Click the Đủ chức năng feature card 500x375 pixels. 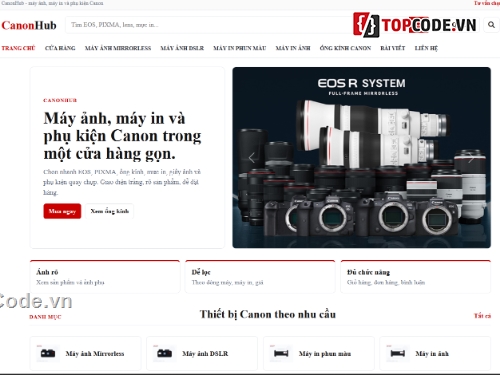416,277
